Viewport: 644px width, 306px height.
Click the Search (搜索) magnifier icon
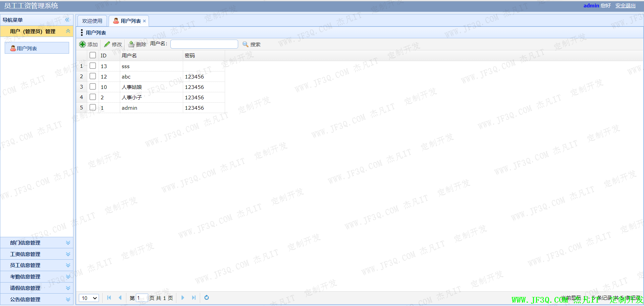point(245,44)
